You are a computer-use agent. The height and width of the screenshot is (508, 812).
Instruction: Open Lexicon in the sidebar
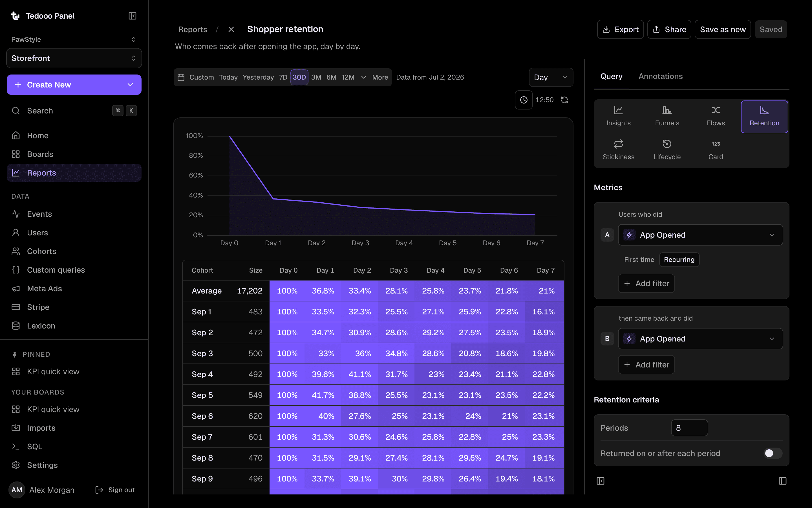click(x=74, y=326)
